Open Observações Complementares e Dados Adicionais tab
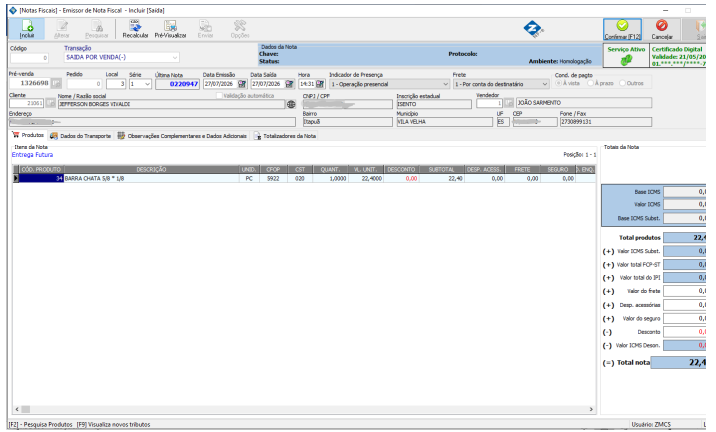The image size is (716, 432). pyautogui.click(x=182, y=136)
